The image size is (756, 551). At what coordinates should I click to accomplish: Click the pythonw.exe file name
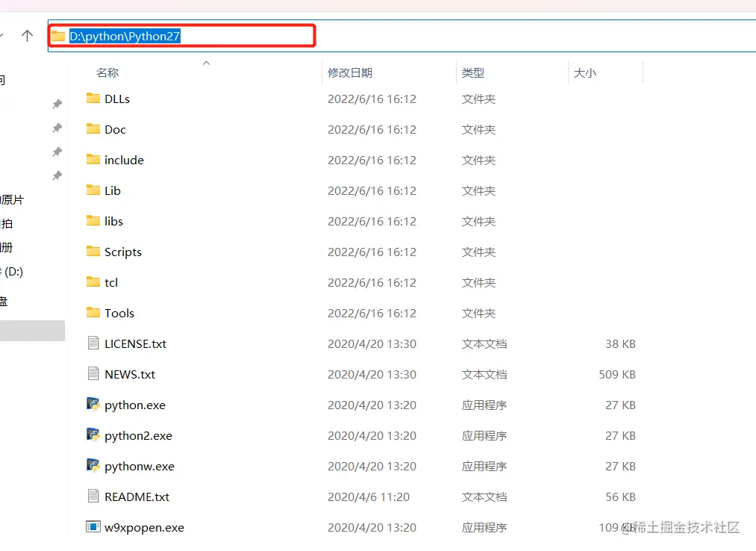point(140,467)
